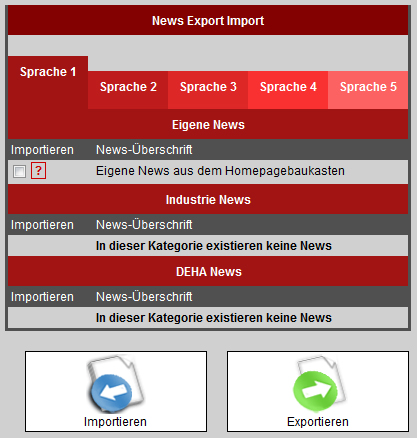Tick the Eigene News import checkbox
This screenshot has width=417, height=438.
click(19, 172)
